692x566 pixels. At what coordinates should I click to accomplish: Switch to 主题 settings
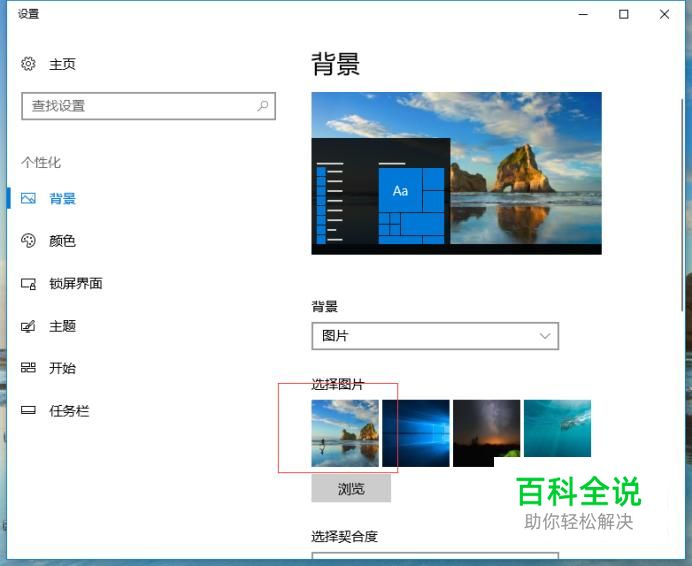coord(62,326)
